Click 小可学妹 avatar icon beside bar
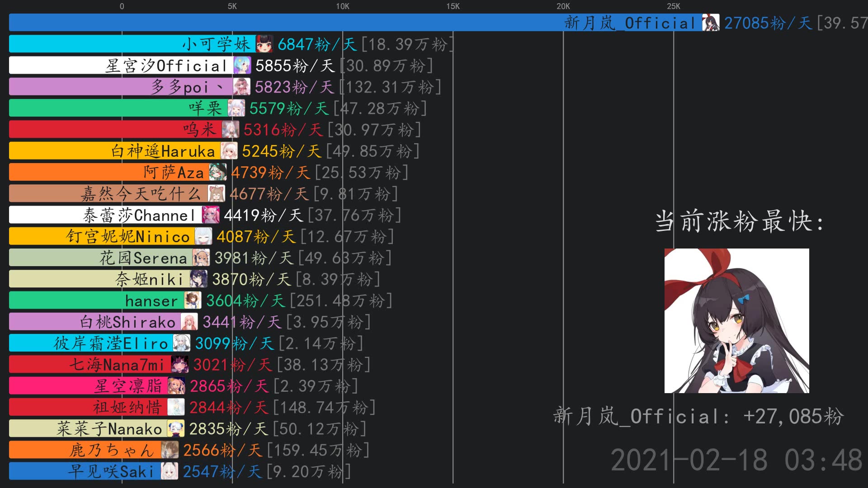The image size is (868, 488). pyautogui.click(x=264, y=44)
